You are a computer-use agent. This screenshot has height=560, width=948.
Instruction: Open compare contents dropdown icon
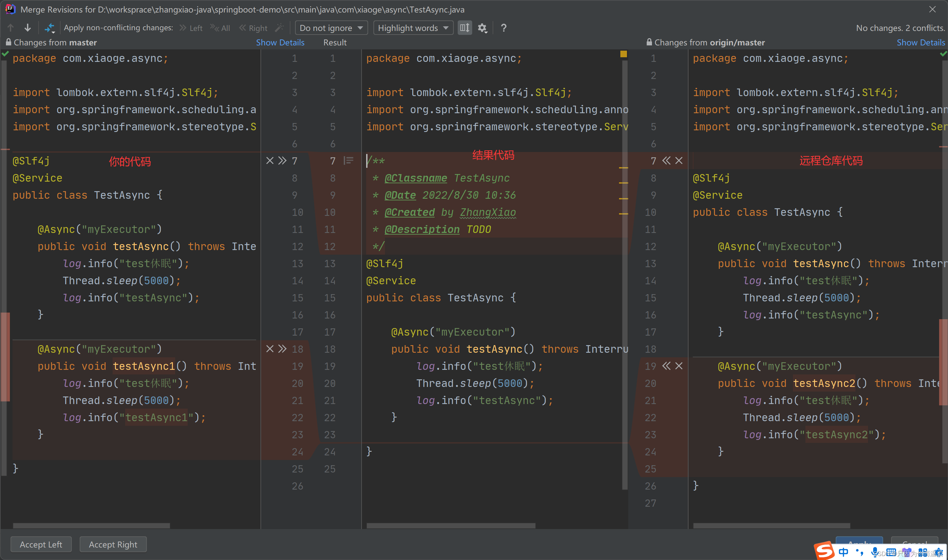click(50, 28)
